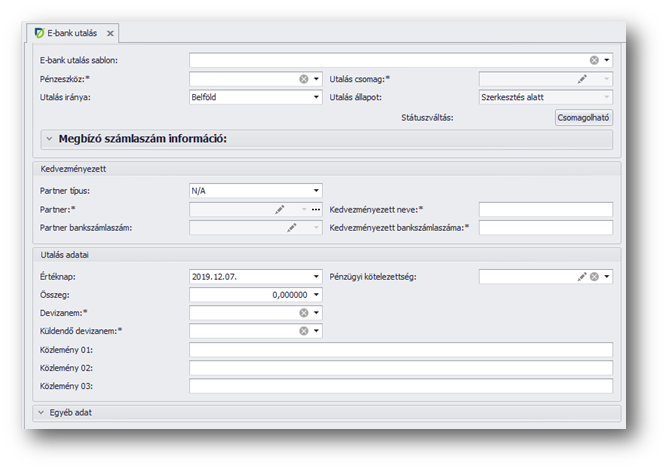Open the Utalás iránya dropdown
The width and height of the screenshot is (668, 471).
coord(316,98)
